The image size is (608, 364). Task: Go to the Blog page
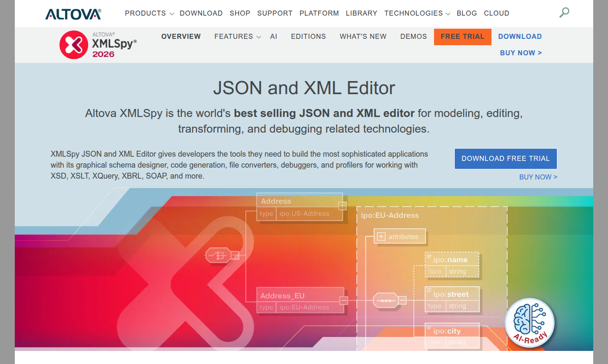467,14
